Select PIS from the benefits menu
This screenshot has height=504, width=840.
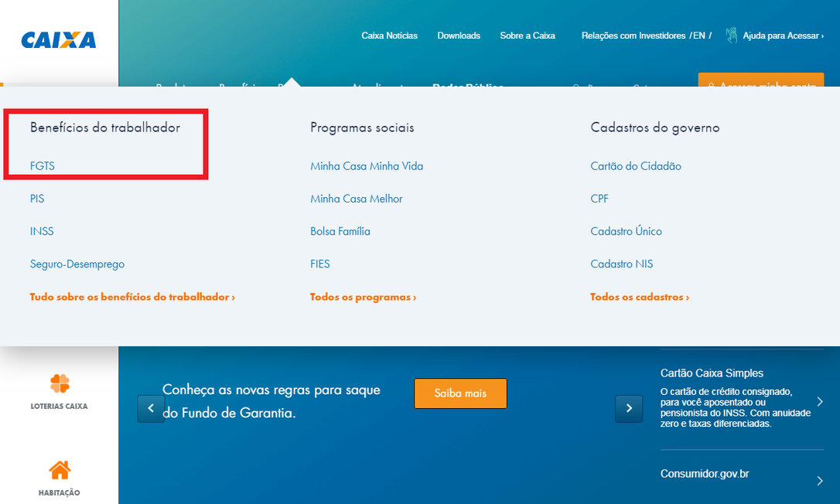click(37, 199)
